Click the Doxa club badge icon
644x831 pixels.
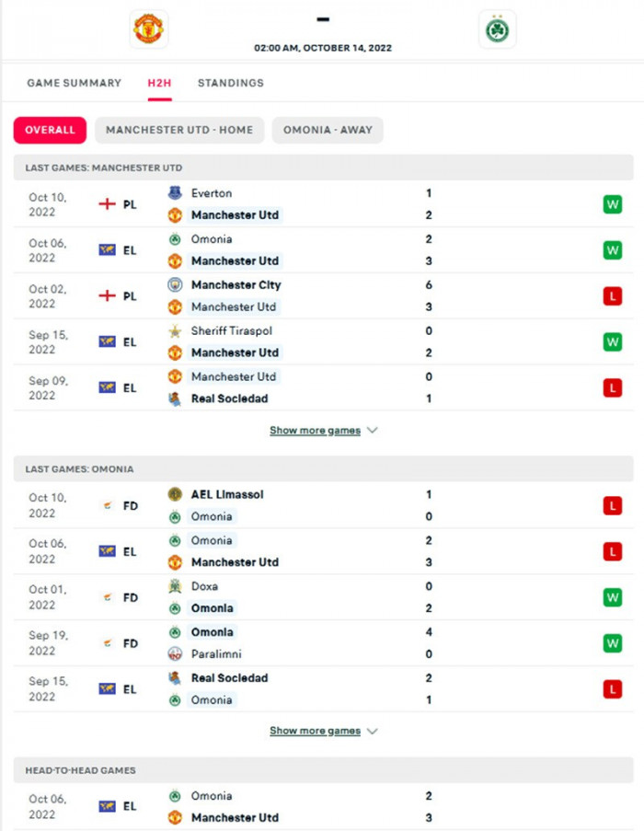click(x=175, y=586)
